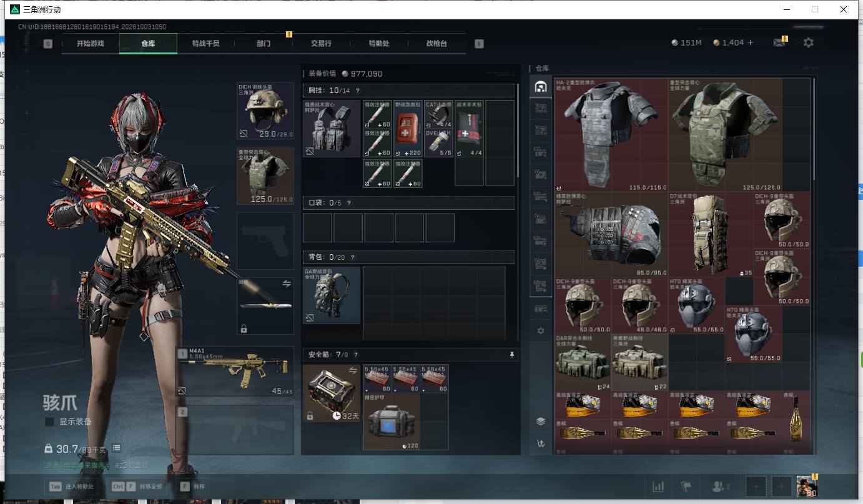Switch to the 特战干员 tab
This screenshot has width=863, height=504.
coord(206,44)
